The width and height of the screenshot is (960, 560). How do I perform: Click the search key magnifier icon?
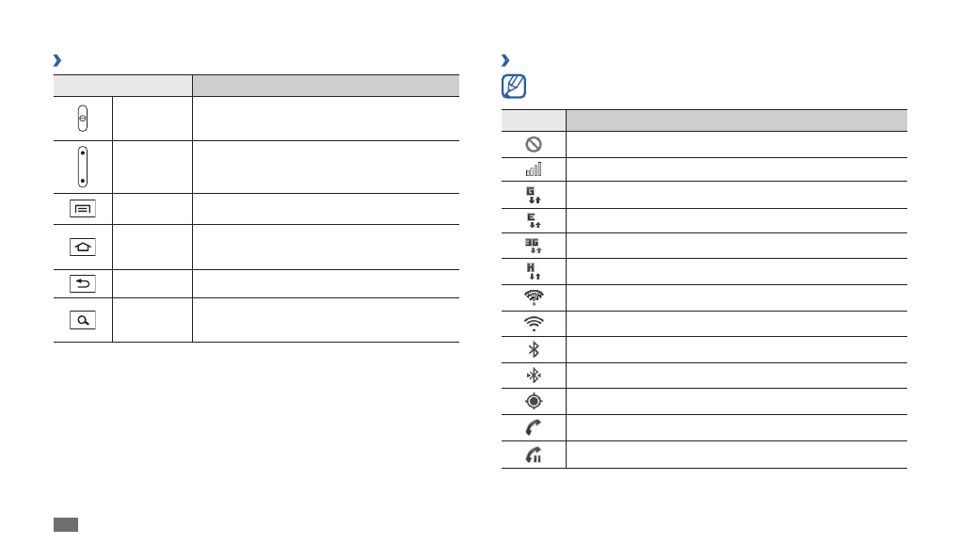[83, 320]
